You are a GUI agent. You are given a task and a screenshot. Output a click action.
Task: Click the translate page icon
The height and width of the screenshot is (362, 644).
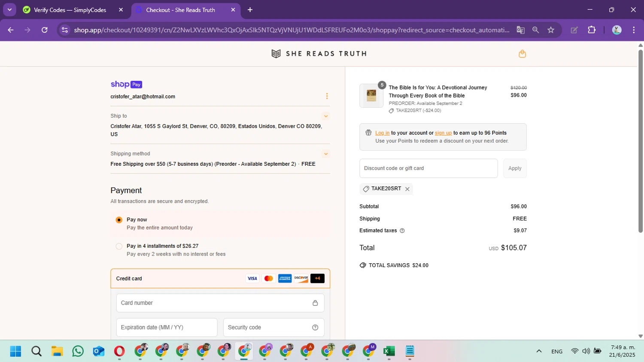tap(520, 30)
